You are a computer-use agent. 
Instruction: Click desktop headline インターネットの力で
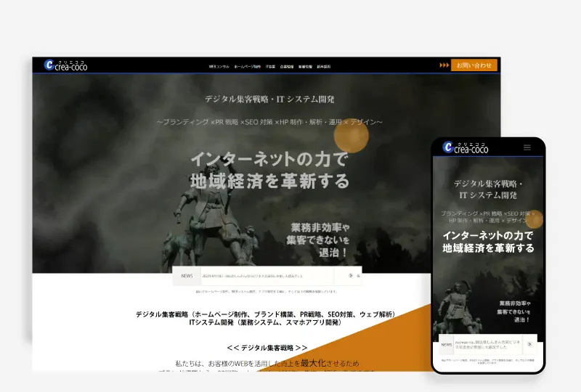coord(269,159)
